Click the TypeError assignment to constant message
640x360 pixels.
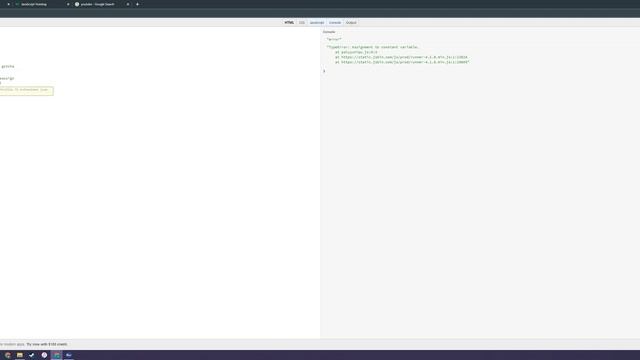(x=373, y=47)
